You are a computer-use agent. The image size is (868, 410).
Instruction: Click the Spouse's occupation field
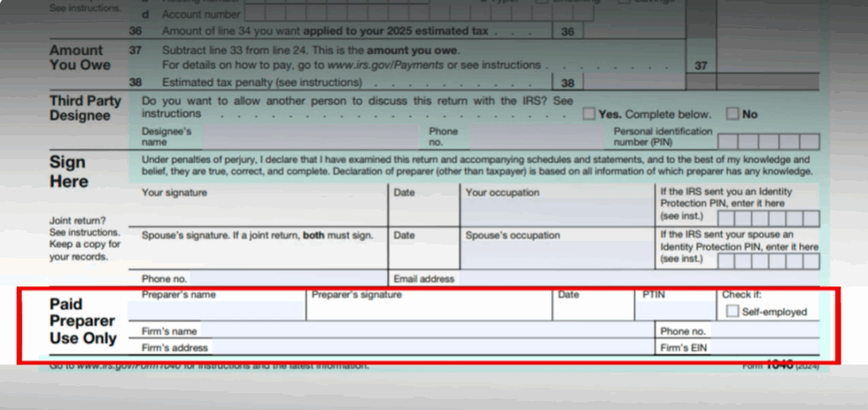[x=557, y=255]
